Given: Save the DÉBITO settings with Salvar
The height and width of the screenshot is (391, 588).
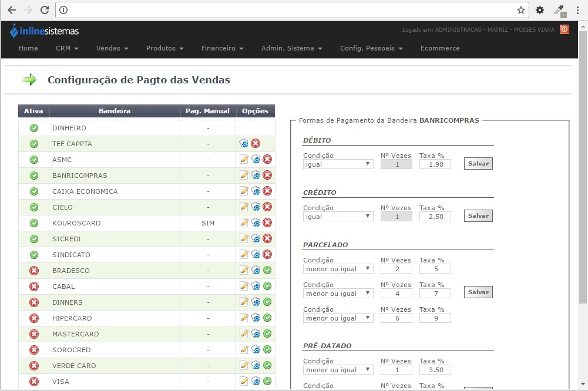Looking at the screenshot, I should [478, 163].
